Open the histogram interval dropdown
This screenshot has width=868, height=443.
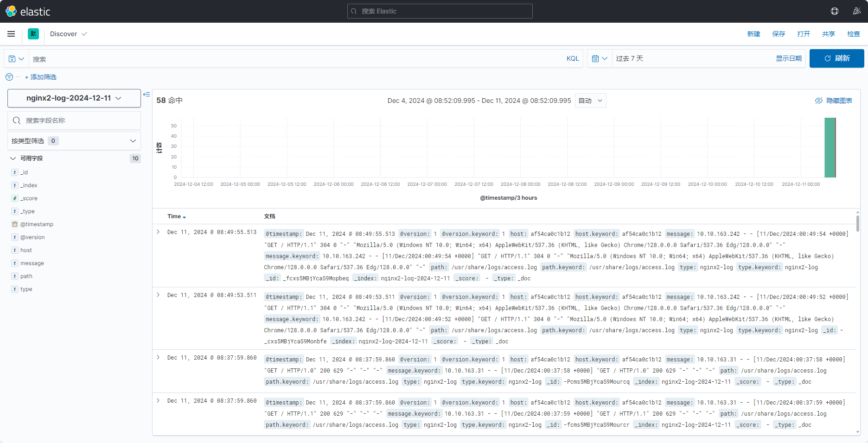coord(591,101)
